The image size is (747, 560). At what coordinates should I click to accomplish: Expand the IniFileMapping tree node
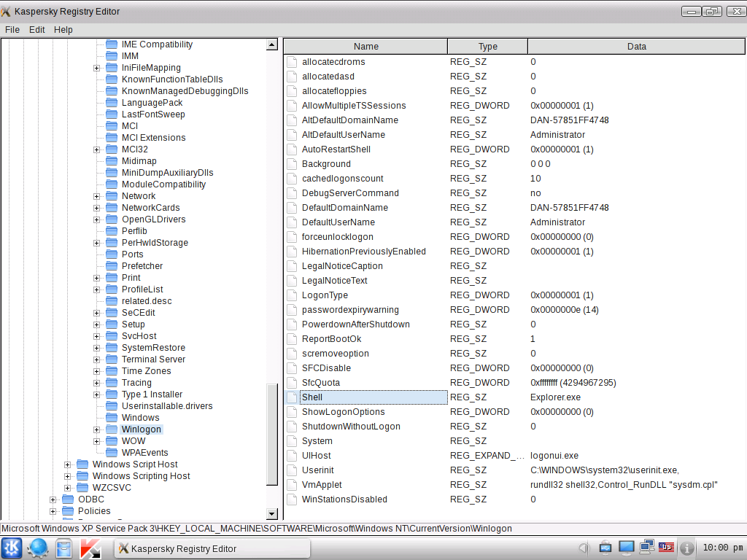coord(97,68)
